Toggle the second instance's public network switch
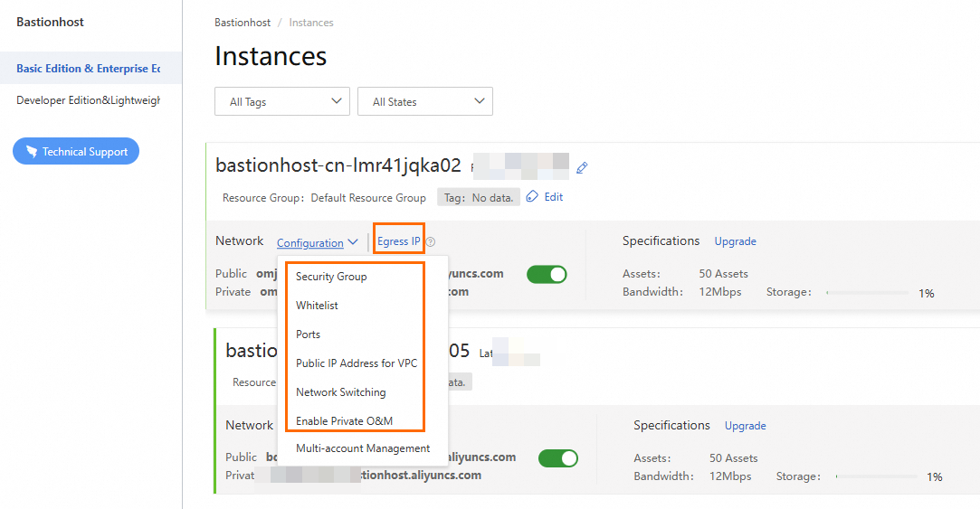Screen dimensions: 980x509 (558, 458)
